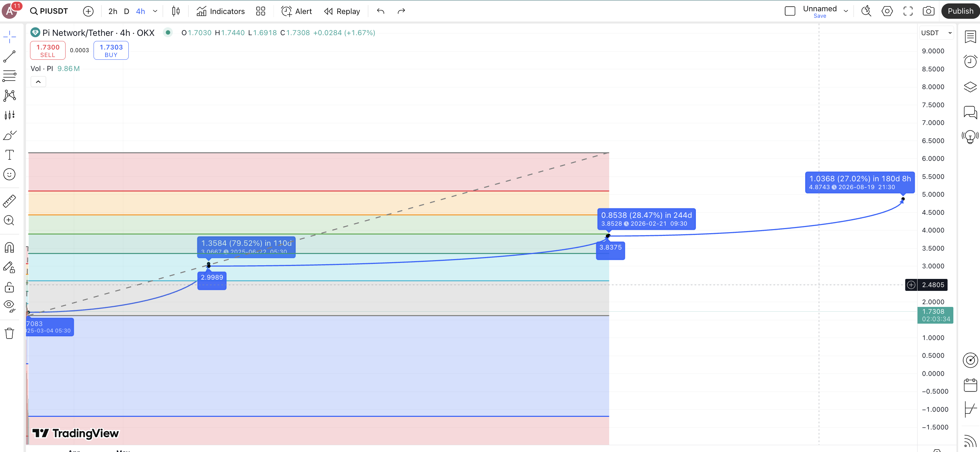Open candlestick chart style selector
Screen dimensions: 980x452
pyautogui.click(x=176, y=11)
